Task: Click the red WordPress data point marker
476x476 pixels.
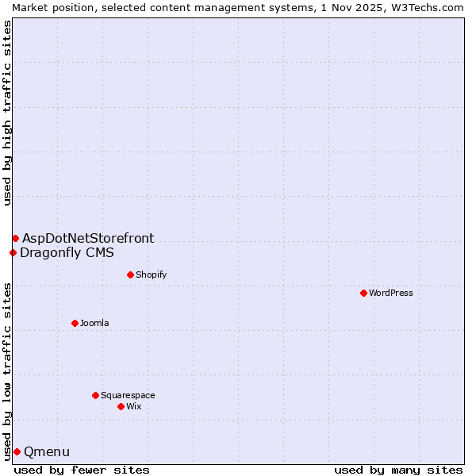Action: (363, 293)
